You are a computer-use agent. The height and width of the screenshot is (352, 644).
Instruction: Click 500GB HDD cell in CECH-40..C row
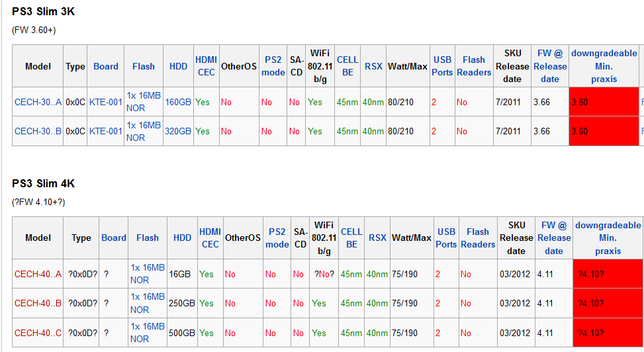point(181,333)
